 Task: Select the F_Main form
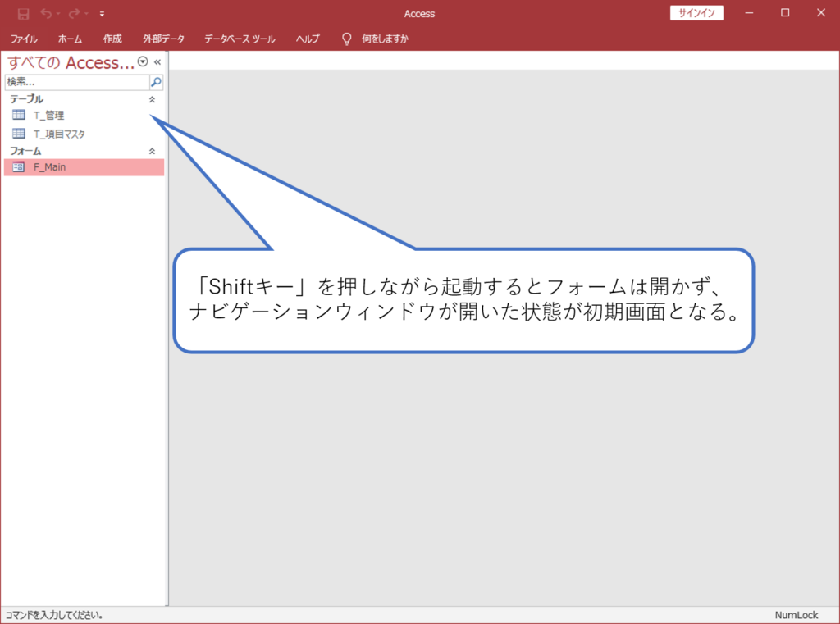coord(84,167)
